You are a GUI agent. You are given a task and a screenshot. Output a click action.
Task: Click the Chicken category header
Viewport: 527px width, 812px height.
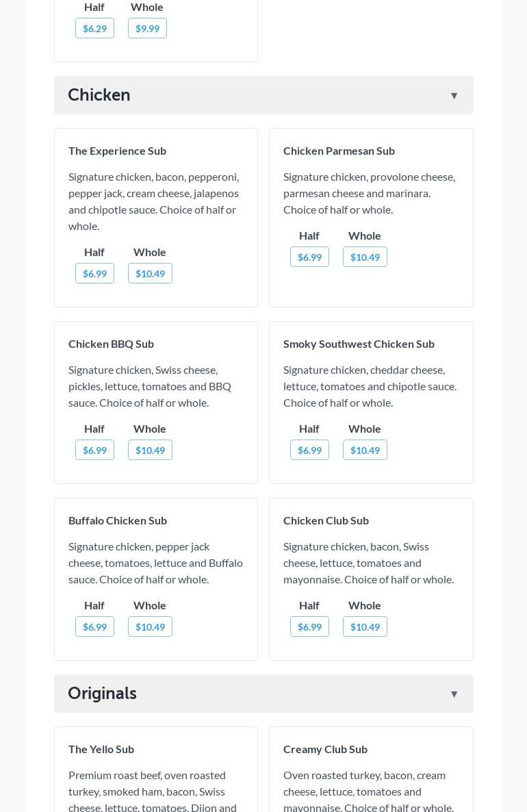[x=99, y=95]
